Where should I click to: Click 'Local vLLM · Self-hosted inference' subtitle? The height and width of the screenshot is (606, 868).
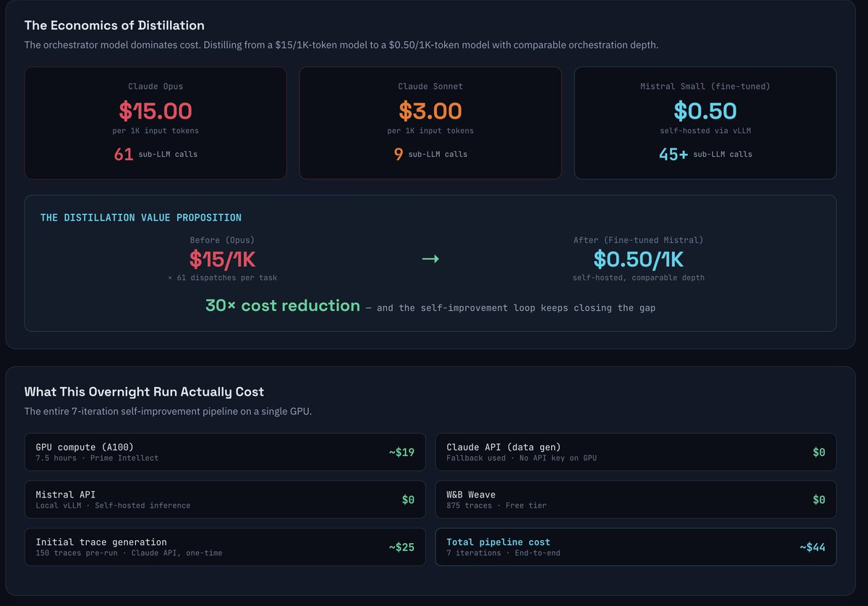(113, 505)
